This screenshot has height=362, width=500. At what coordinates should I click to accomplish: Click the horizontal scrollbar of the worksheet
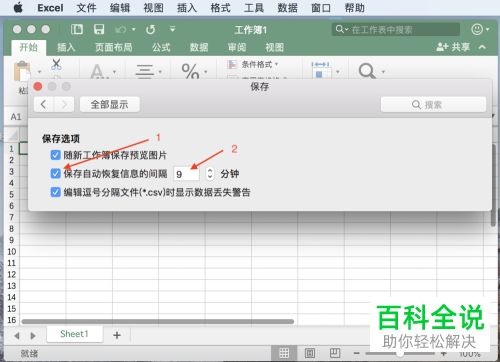[158, 322]
